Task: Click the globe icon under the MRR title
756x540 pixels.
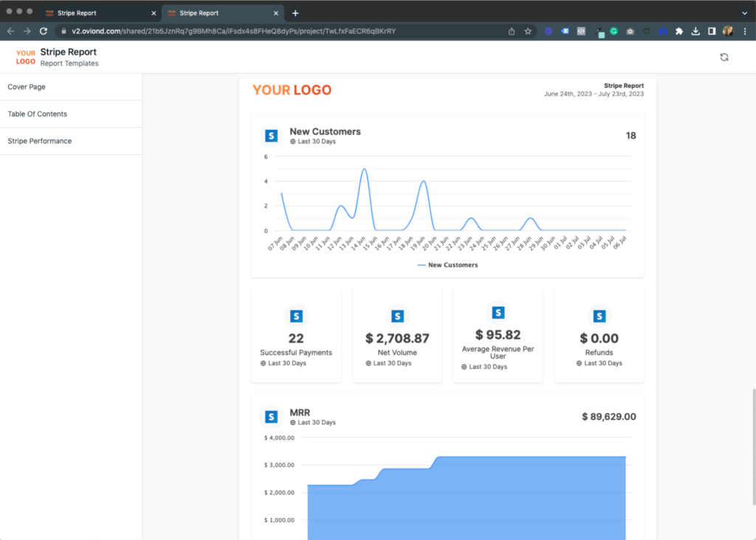Action: point(292,423)
